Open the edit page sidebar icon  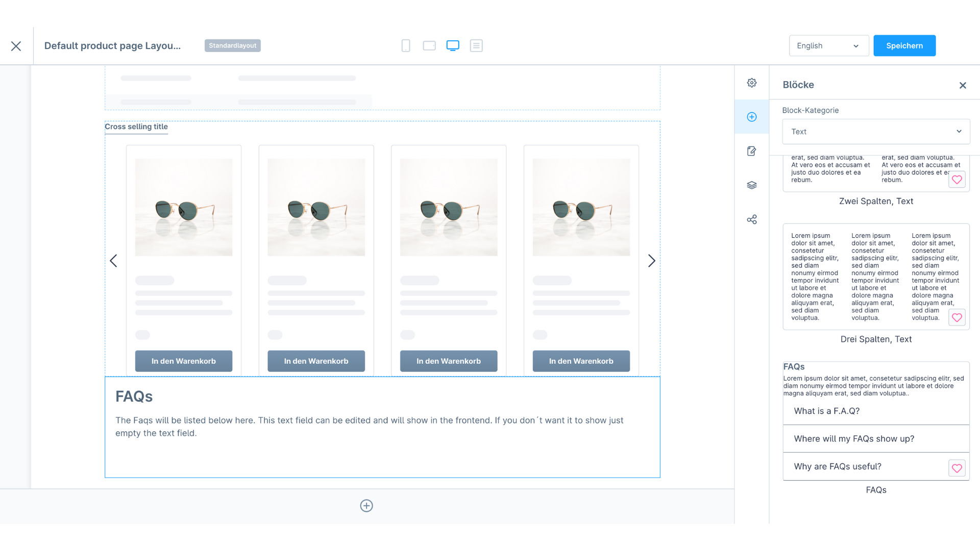(x=752, y=151)
